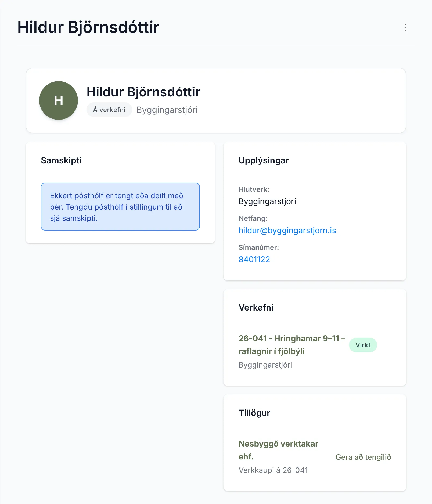Click the 'Tillögur' section heading
The image size is (432, 504).
tap(254, 413)
